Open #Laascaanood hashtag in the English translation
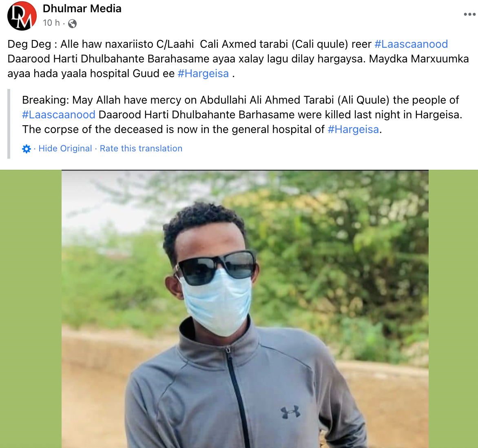This screenshot has height=448, width=478. (59, 115)
